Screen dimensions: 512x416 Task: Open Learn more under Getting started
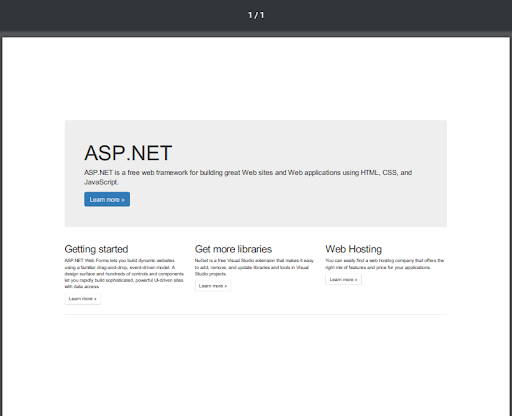click(x=83, y=299)
